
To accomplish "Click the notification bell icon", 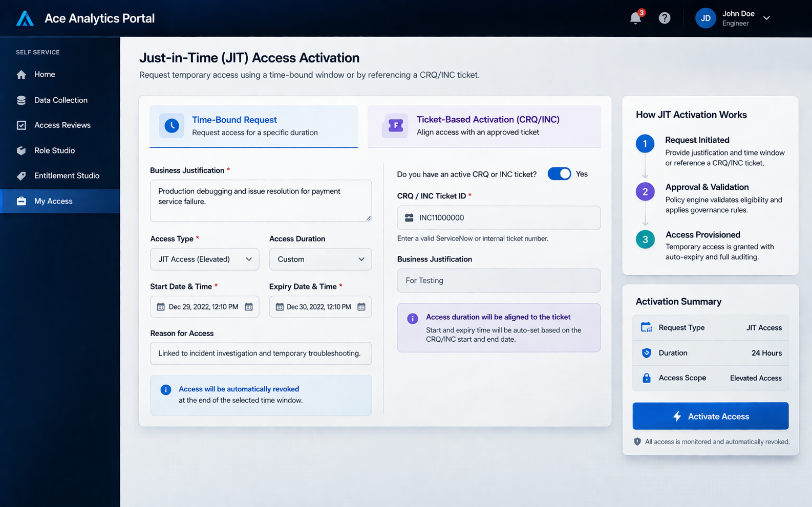I will pyautogui.click(x=635, y=18).
